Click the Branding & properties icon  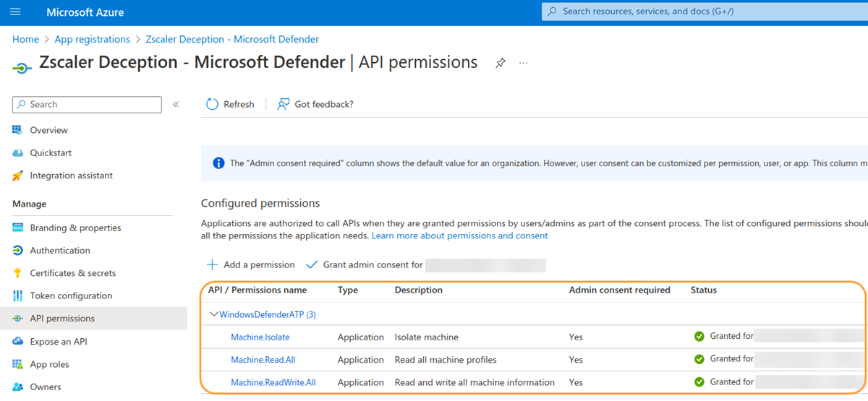[x=18, y=228]
